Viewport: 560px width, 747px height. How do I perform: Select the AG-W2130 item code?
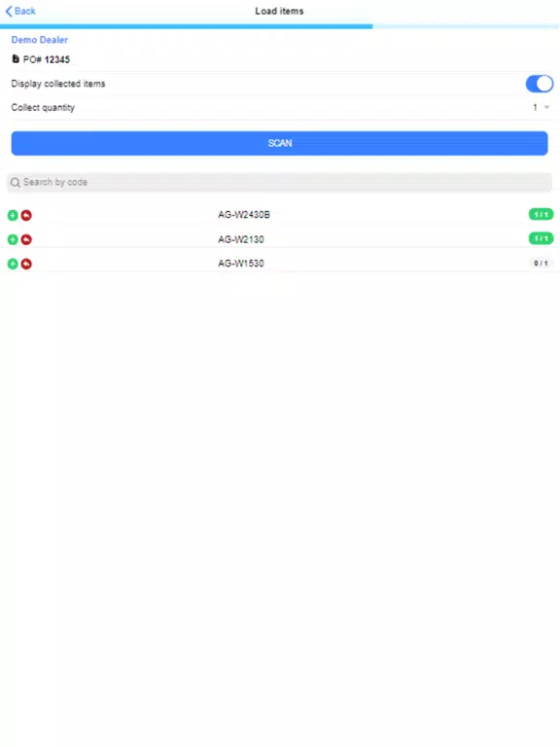(241, 239)
